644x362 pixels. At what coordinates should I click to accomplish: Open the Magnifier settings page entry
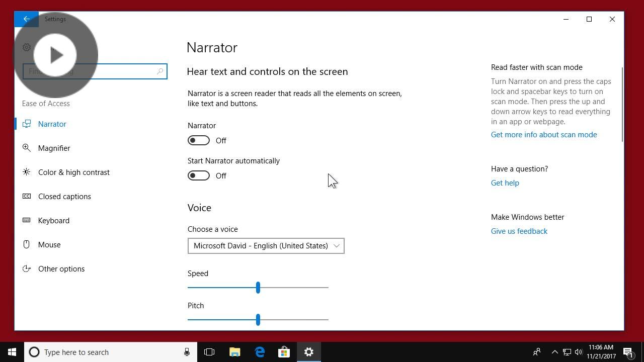click(54, 148)
